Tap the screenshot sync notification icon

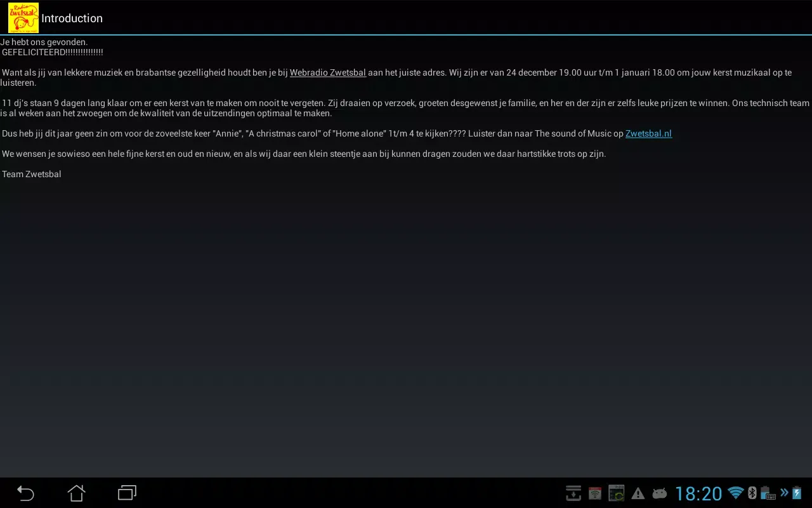[617, 493]
